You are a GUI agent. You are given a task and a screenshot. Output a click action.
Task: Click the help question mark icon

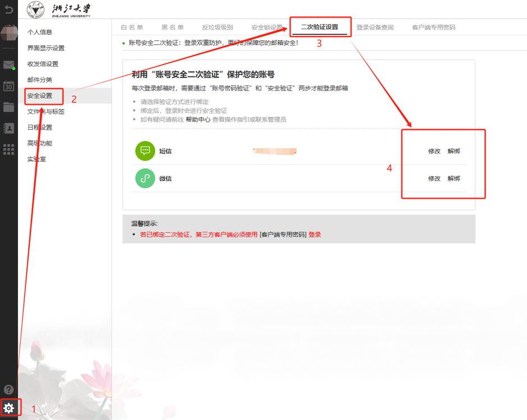8,390
